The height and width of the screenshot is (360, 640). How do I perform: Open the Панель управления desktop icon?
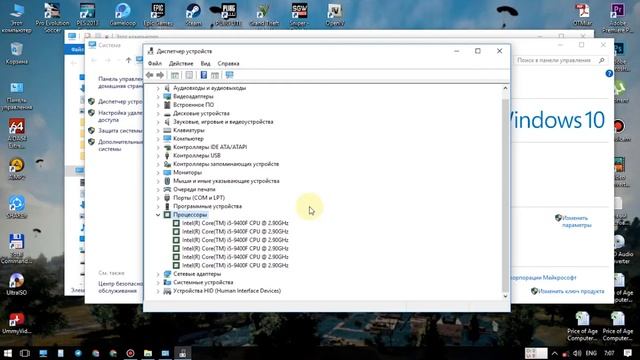(x=17, y=96)
